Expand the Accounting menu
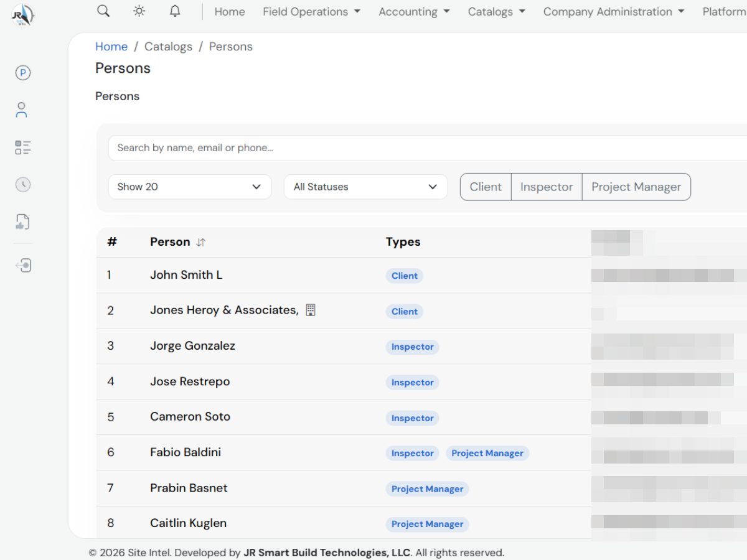Viewport: 747px width, 560px height. click(x=414, y=12)
